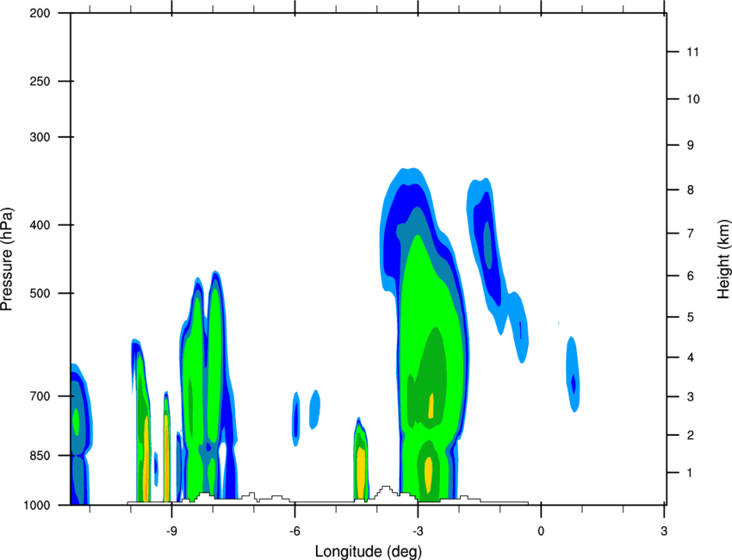The image size is (732, 560).
Task: Click the 1 km height label
Action: point(690,473)
